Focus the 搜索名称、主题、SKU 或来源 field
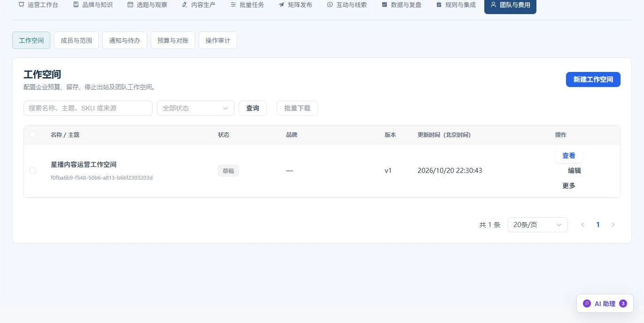This screenshot has width=644, height=323. click(x=88, y=108)
